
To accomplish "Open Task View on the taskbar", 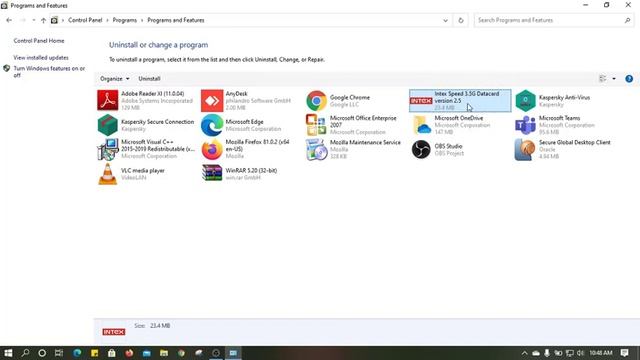I will click(x=59, y=353).
